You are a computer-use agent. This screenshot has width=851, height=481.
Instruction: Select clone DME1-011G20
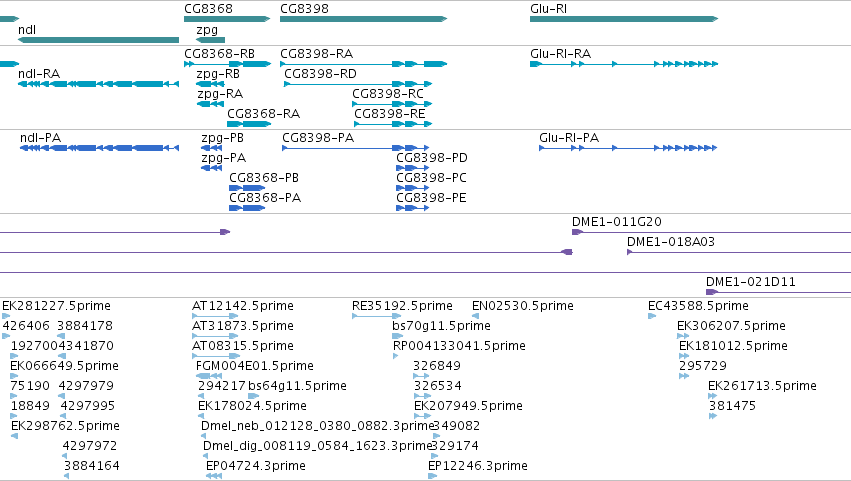coord(617,222)
